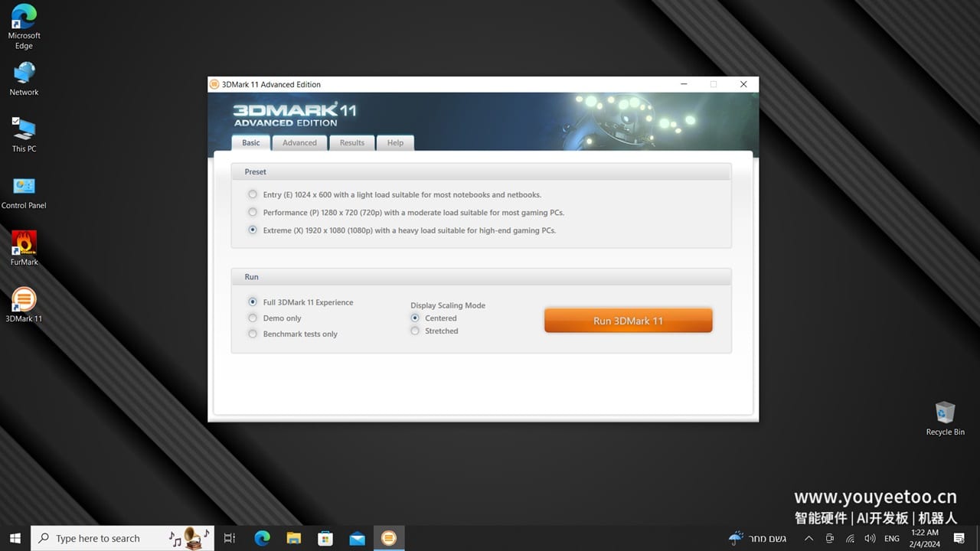
Task: Select the Demo only run option
Action: (x=253, y=318)
